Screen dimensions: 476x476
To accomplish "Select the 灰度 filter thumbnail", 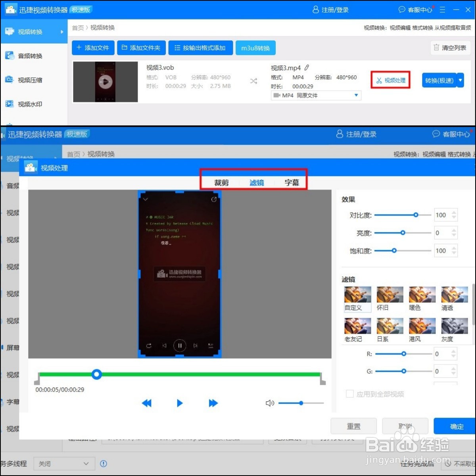I will [455, 330].
